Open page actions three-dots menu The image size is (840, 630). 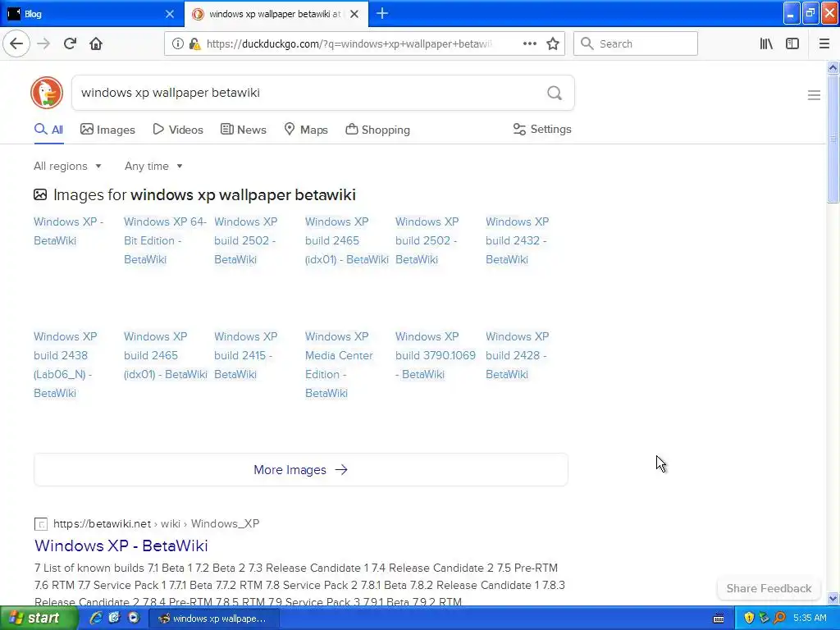click(x=529, y=44)
